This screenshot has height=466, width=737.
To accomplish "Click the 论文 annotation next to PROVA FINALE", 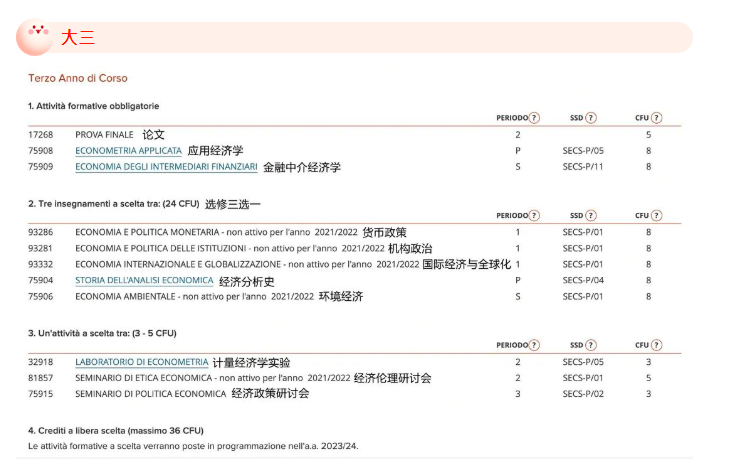I will point(154,135).
